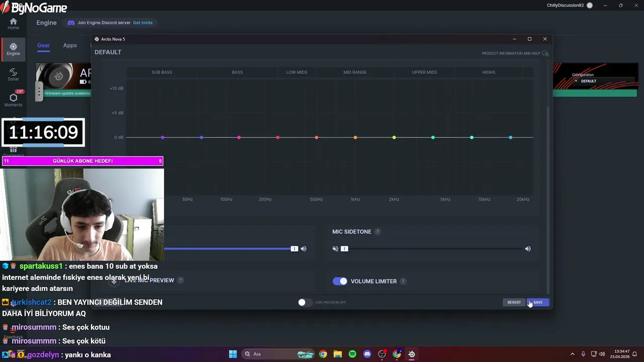
Task: Show hidden system tray icons
Action: [572, 354]
